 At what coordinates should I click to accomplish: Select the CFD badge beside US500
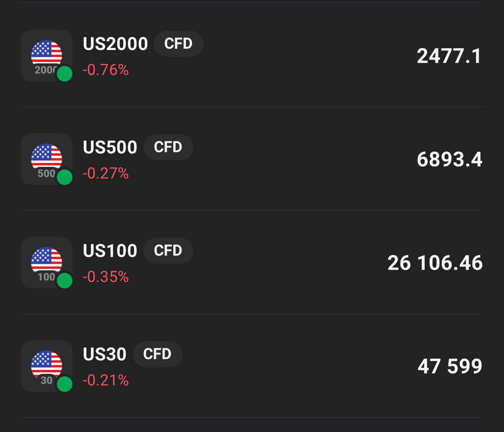point(168,147)
